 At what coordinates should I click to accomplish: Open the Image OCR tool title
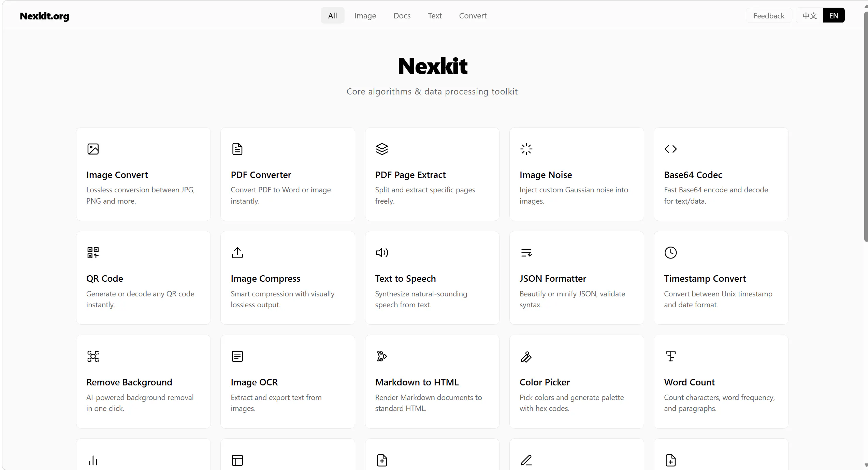pos(254,382)
